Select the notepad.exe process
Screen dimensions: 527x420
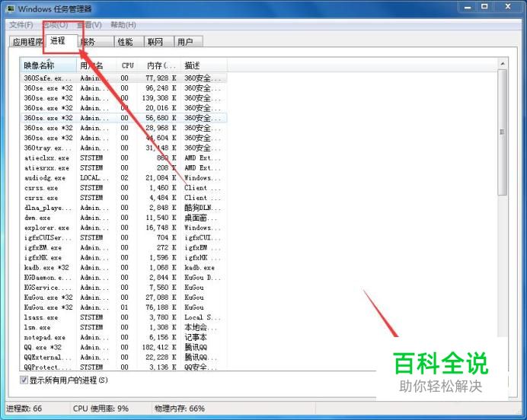[x=123, y=337]
